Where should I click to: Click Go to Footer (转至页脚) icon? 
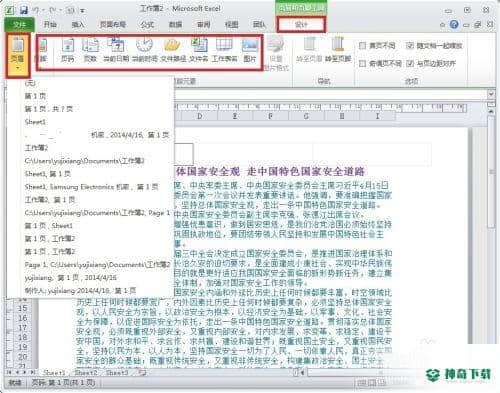[338, 50]
